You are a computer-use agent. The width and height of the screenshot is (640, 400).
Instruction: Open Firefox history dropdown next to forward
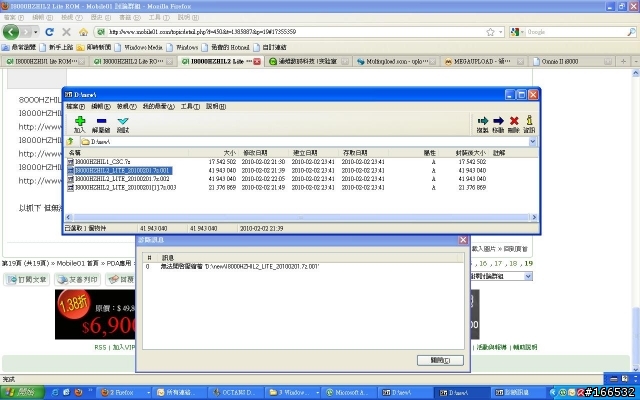tap(36, 32)
